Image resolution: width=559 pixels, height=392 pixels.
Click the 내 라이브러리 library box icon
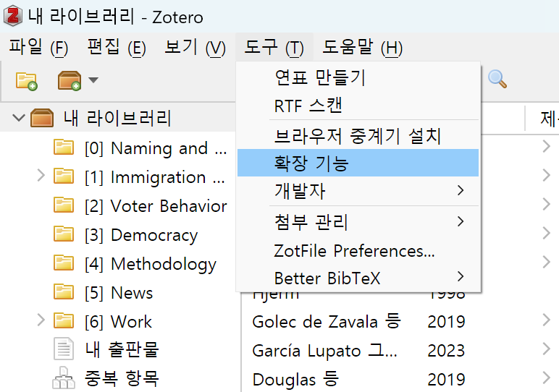(x=42, y=118)
